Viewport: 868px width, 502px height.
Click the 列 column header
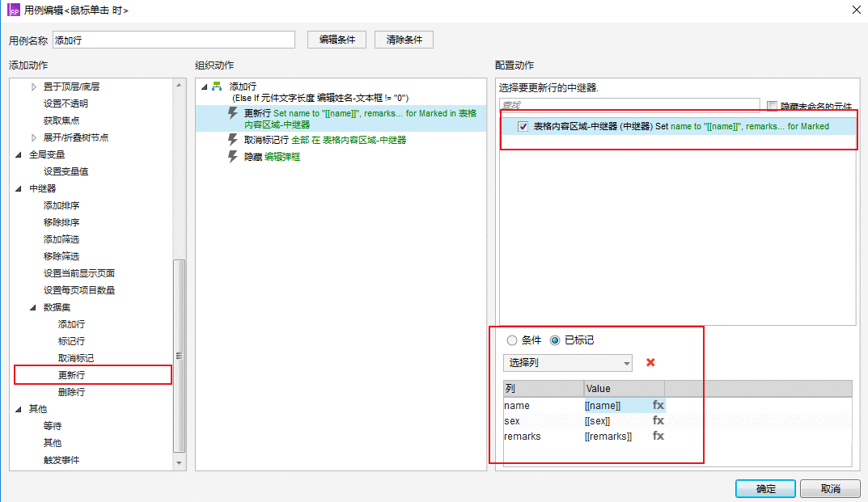[x=543, y=389]
